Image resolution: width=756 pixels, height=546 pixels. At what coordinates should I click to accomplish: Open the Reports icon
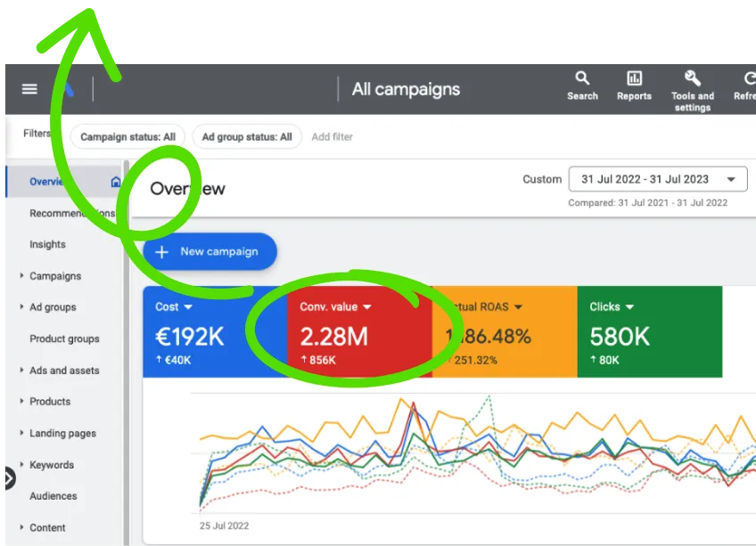[x=634, y=79]
